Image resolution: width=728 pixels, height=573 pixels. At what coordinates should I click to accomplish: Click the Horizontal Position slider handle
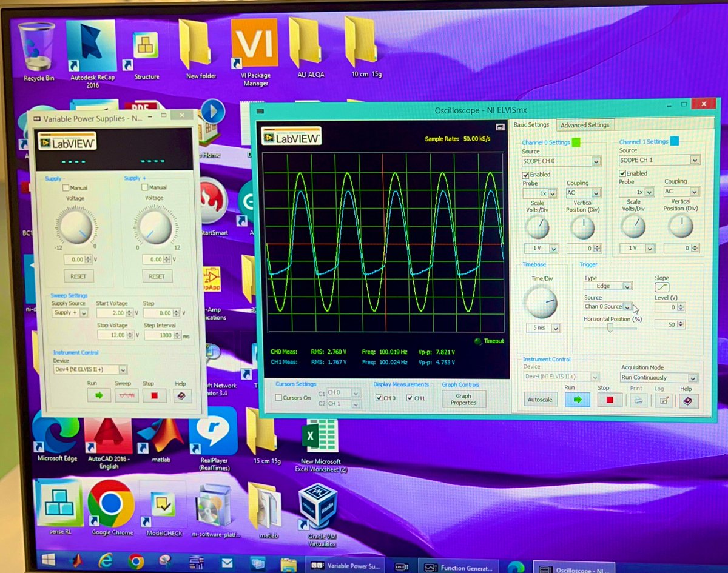click(610, 328)
